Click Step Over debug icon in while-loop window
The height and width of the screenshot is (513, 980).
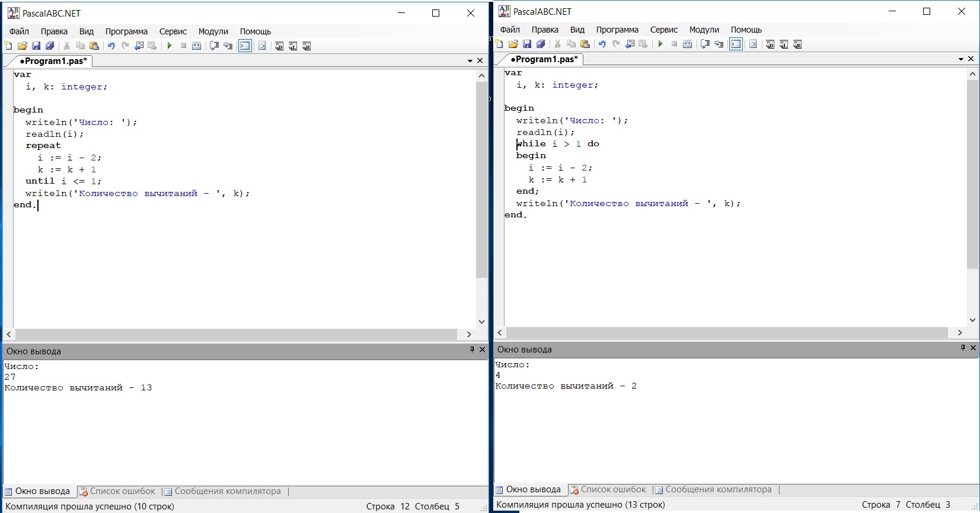pyautogui.click(x=705, y=44)
